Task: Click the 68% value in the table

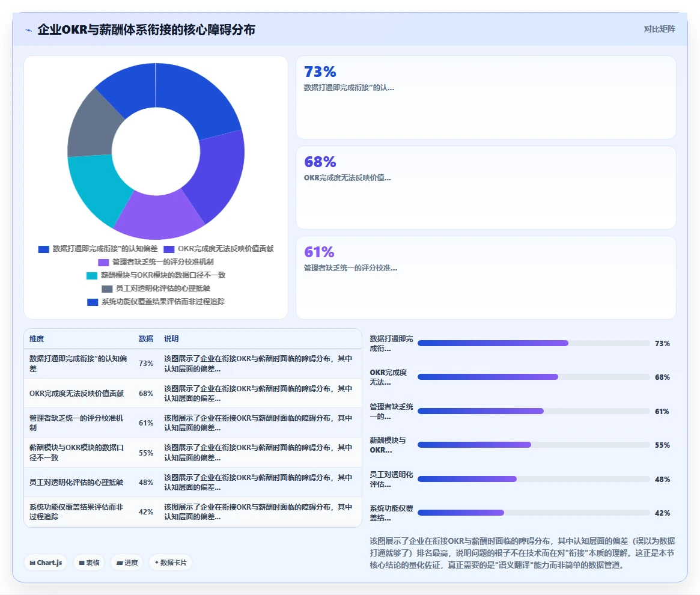Action: [145, 393]
